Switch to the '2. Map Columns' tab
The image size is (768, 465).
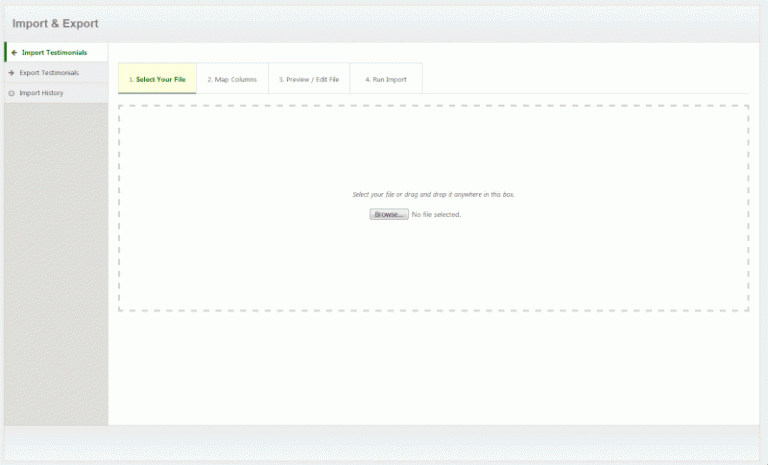click(x=232, y=79)
